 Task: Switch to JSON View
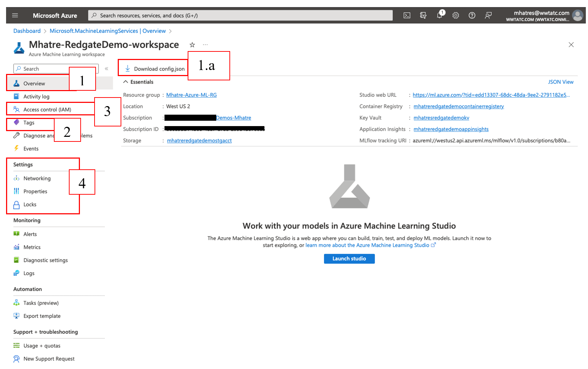click(561, 82)
